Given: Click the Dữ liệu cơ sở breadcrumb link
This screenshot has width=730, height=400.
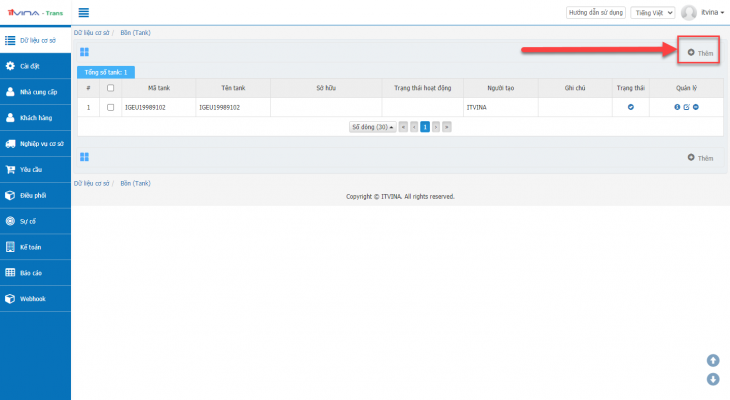Looking at the screenshot, I should tap(89, 33).
